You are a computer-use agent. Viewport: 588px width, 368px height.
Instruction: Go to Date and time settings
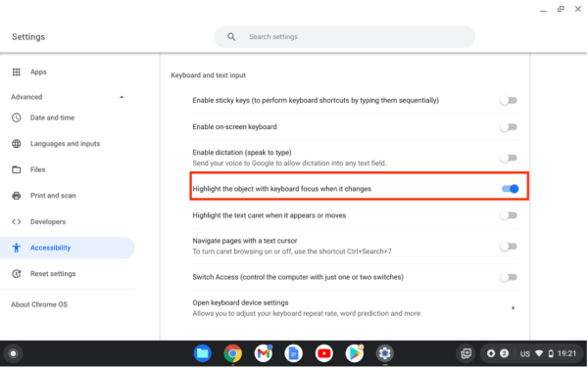pos(52,117)
